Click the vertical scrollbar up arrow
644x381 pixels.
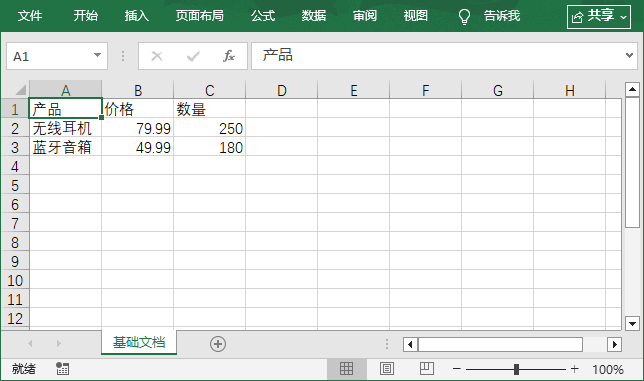(632, 89)
